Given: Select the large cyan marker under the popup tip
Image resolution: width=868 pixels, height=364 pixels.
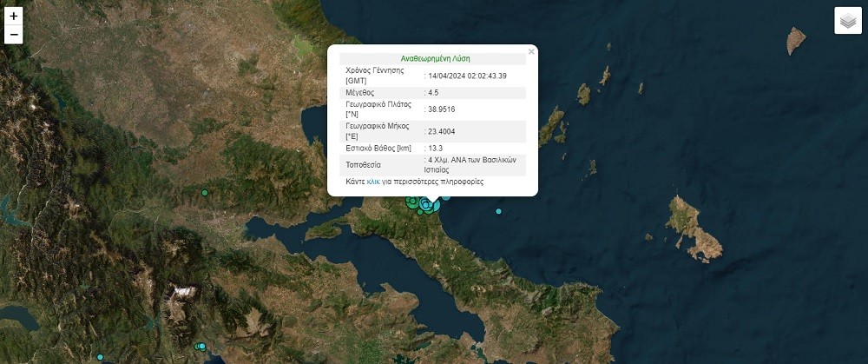Looking at the screenshot, I should 426,205.
